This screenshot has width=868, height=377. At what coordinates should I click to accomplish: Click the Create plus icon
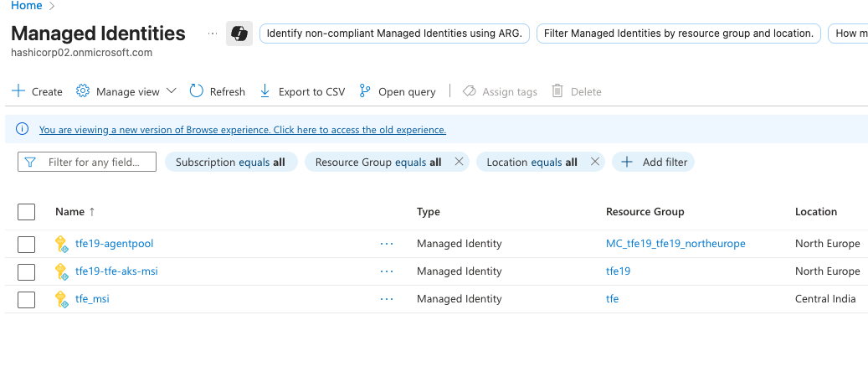tap(18, 91)
